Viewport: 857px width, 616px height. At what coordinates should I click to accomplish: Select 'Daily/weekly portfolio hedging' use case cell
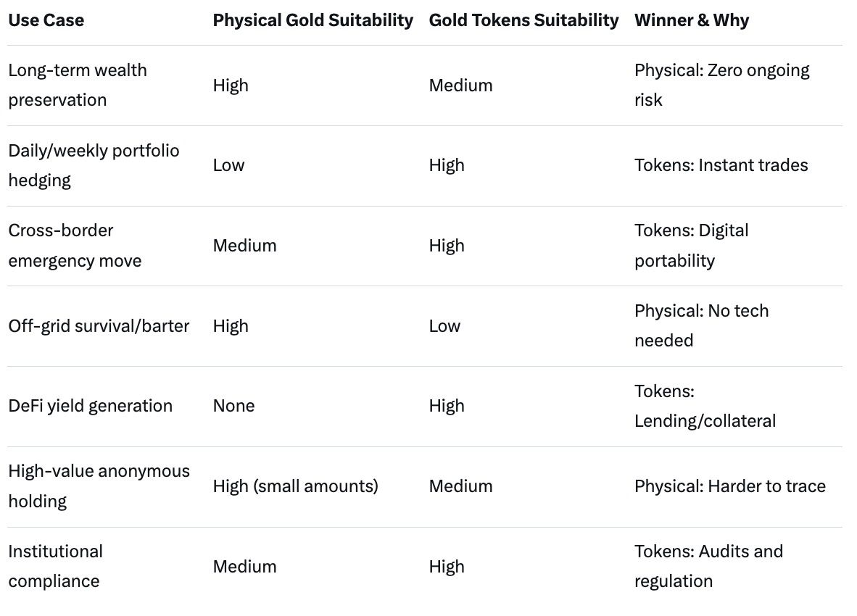point(94,165)
